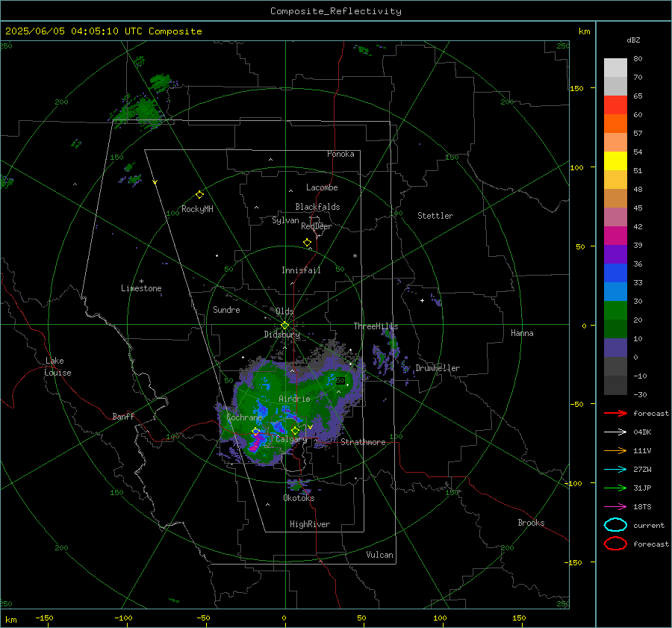Click the red forecast oval icon
The height and width of the screenshot is (628, 672).
(x=615, y=544)
